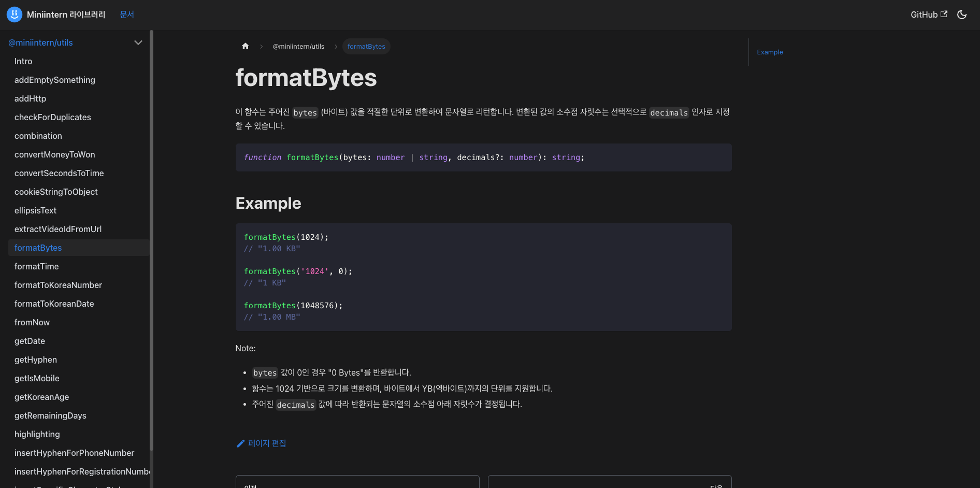This screenshot has width=980, height=488.
Task: Go to home via the breadcrumb house icon
Action: [246, 46]
